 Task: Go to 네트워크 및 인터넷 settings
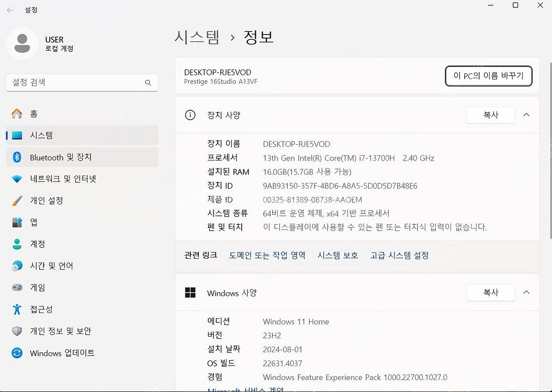click(x=82, y=179)
